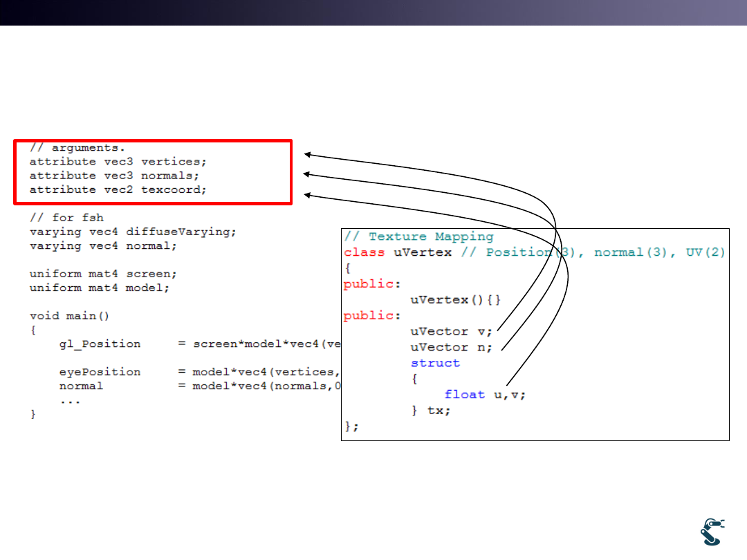Click the '// Texture Mapping' comment

coord(419,236)
